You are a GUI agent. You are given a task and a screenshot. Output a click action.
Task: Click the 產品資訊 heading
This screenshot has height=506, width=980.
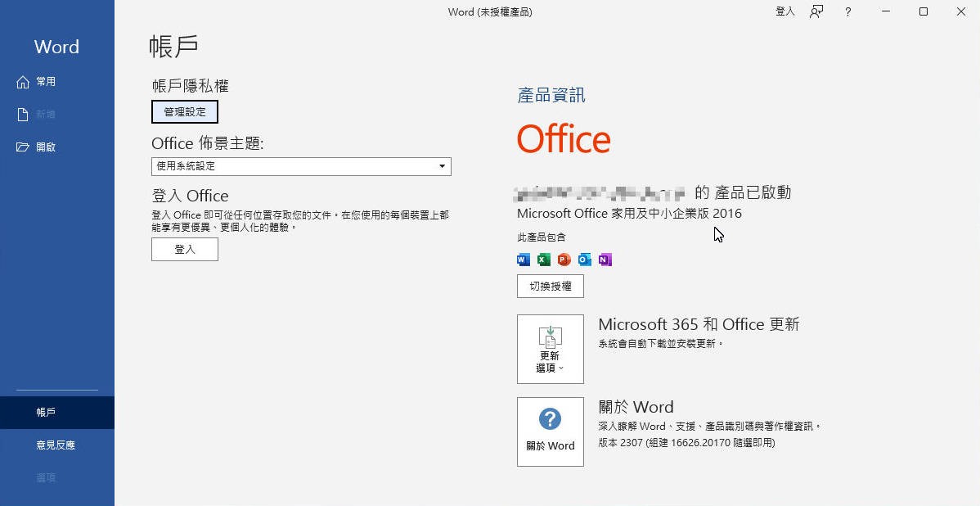[x=551, y=96]
